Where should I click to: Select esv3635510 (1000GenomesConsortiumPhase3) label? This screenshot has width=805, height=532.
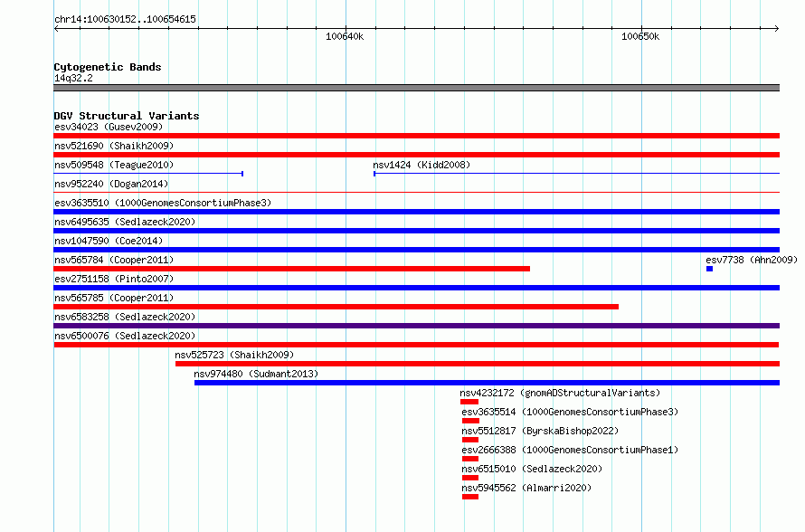pyautogui.click(x=163, y=203)
